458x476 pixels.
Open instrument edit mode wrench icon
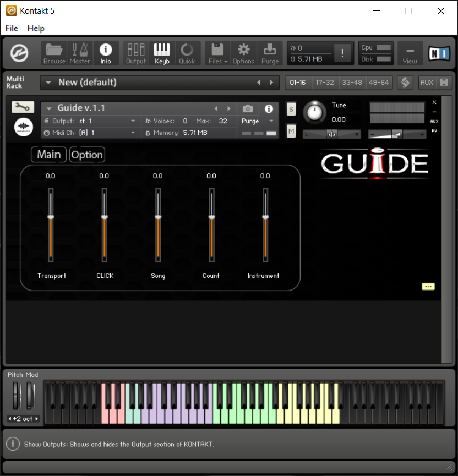point(23,107)
